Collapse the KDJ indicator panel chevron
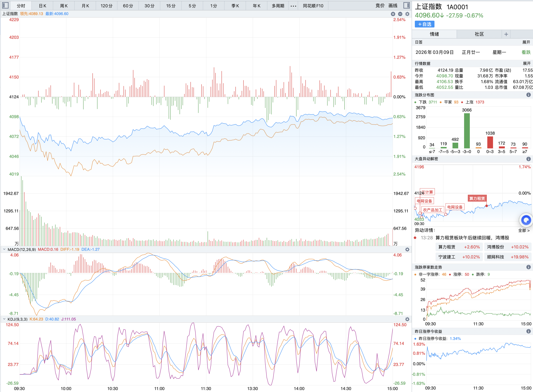The image size is (533, 392). 4,319
